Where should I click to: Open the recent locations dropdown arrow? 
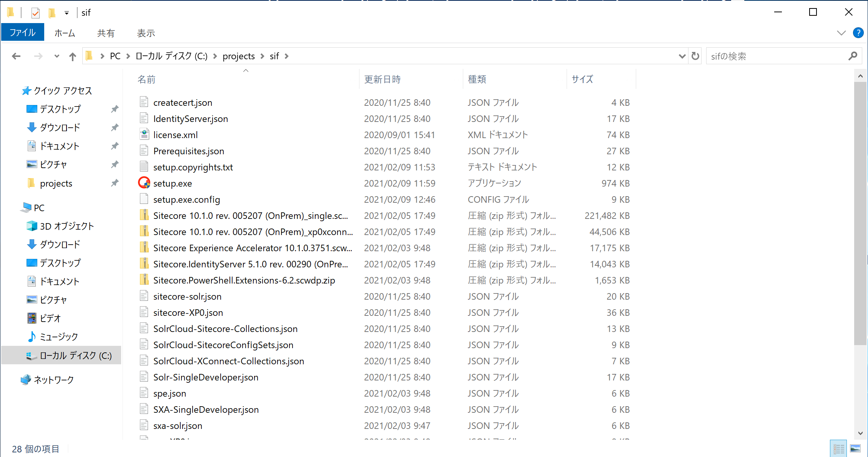[x=57, y=56]
